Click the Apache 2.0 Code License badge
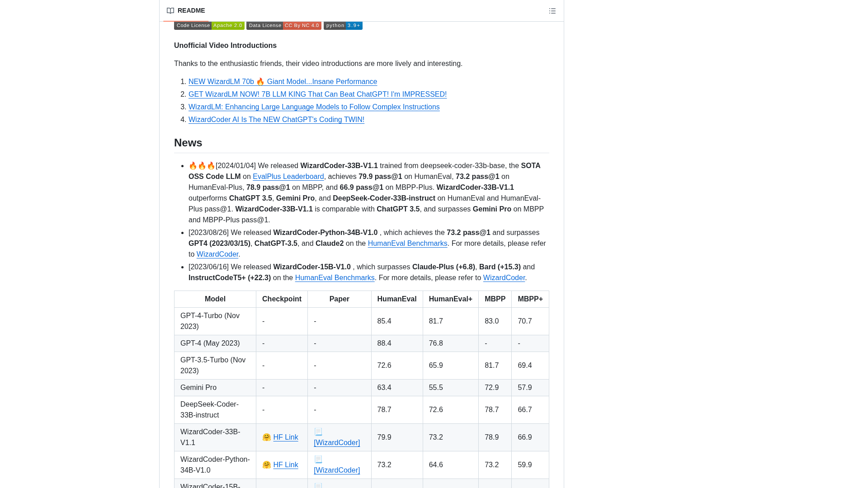 [209, 26]
